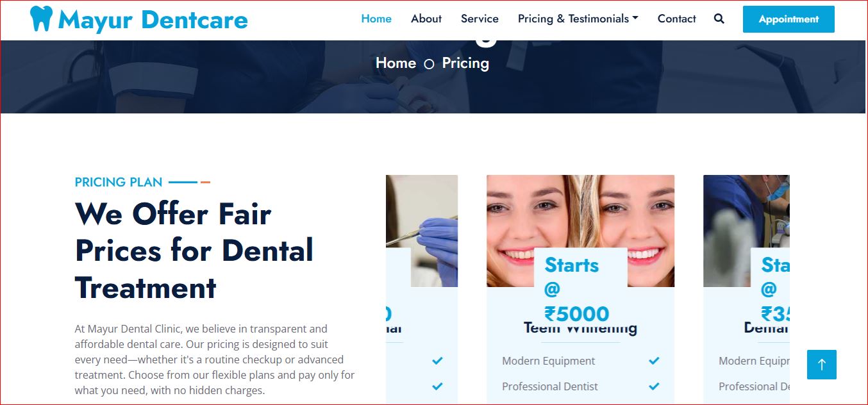
Task: Click checkmark beside Professional Dentist in Teeth Whitening
Action: pyautogui.click(x=654, y=386)
